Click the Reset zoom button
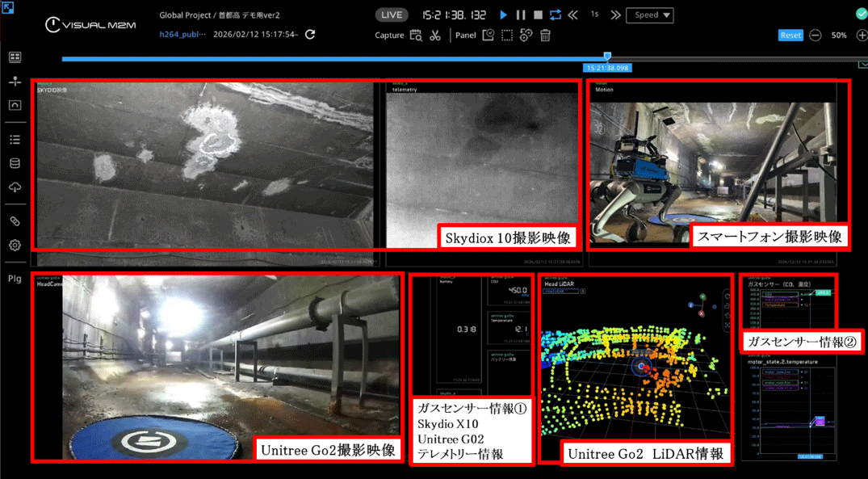This screenshot has height=479, width=868. click(790, 36)
